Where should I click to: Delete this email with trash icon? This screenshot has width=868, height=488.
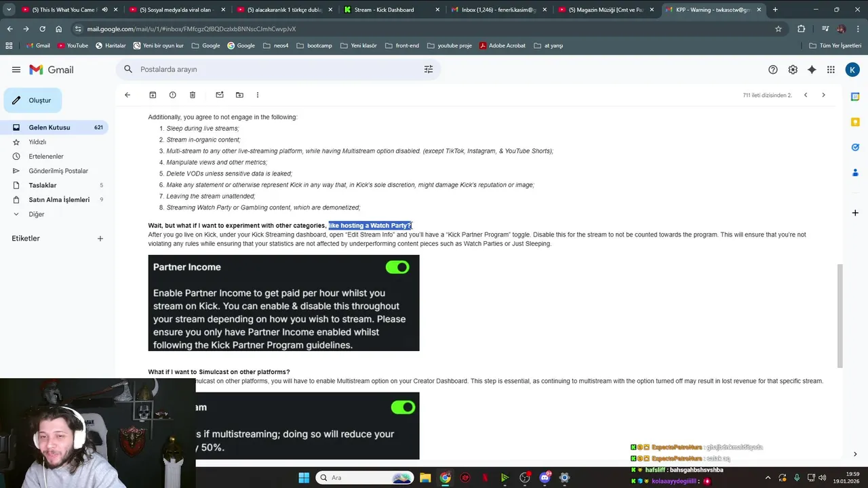pyautogui.click(x=193, y=95)
